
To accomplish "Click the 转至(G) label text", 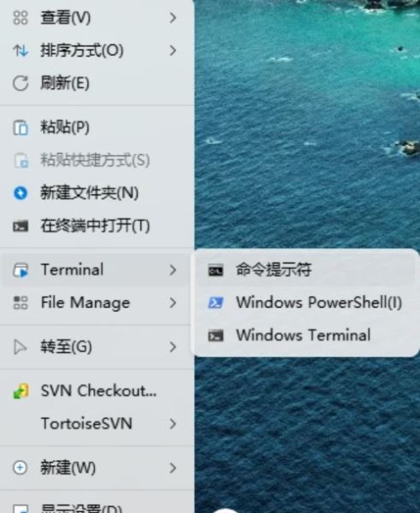I will pyautogui.click(x=66, y=347).
